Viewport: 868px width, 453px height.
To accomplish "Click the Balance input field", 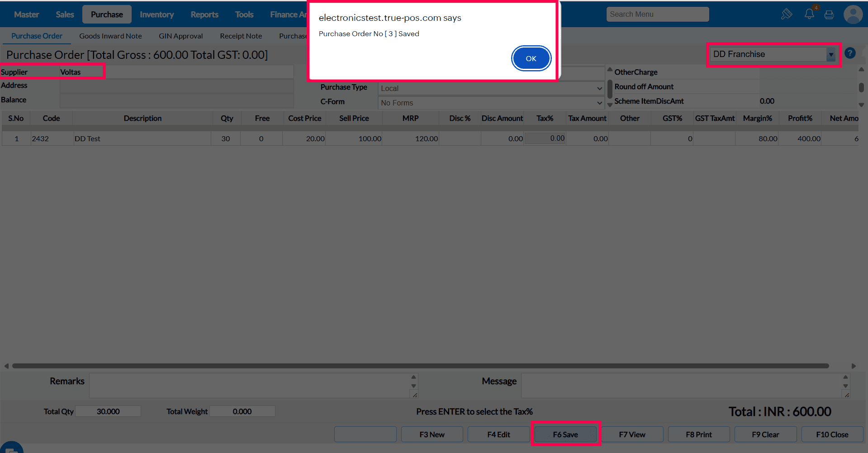I will click(176, 100).
